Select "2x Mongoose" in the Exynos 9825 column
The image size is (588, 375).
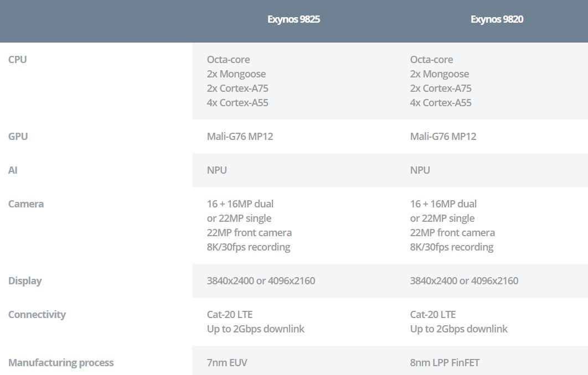[x=236, y=74]
